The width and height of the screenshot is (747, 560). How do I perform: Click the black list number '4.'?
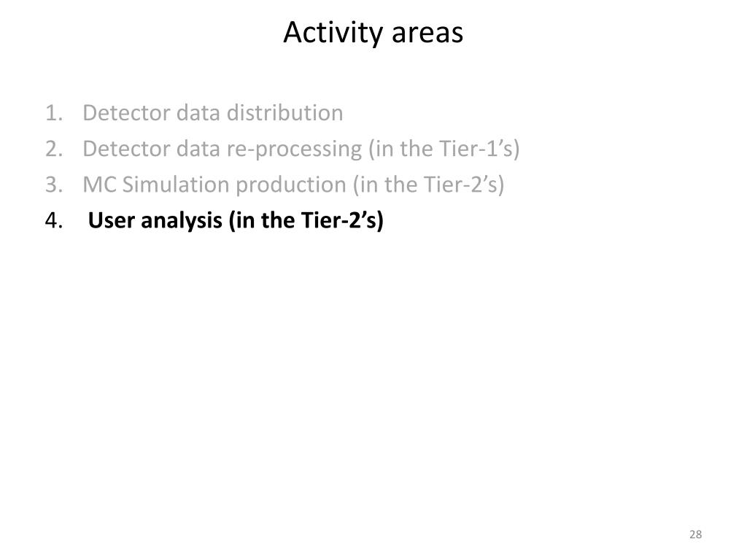point(54,220)
